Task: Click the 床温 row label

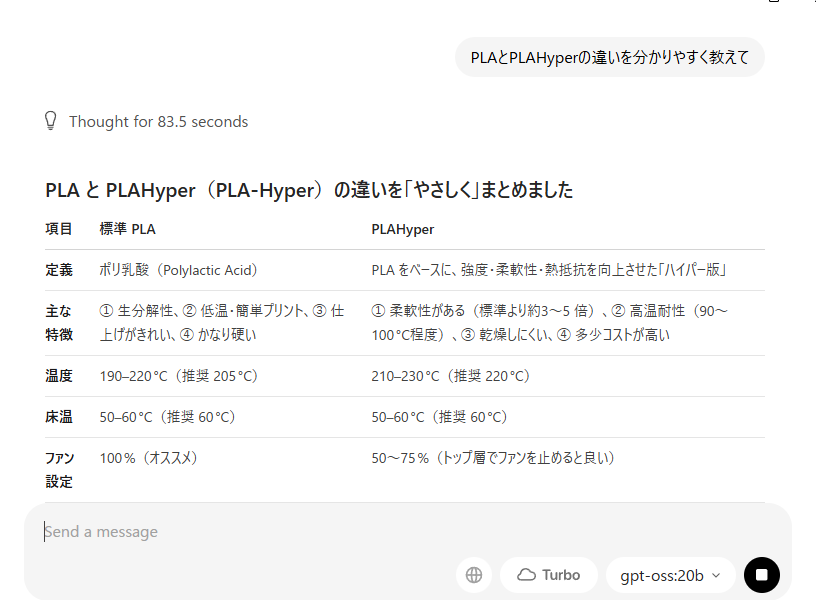Action: 59,417
